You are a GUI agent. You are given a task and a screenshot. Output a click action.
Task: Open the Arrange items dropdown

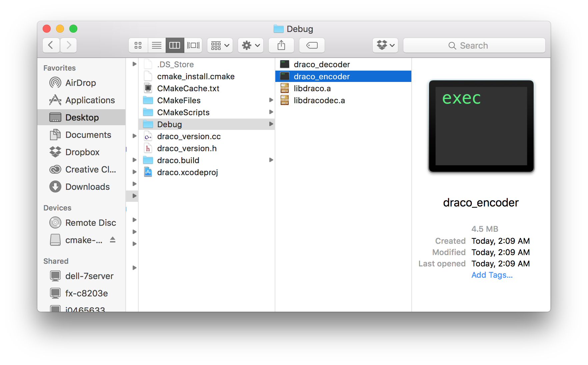[220, 45]
